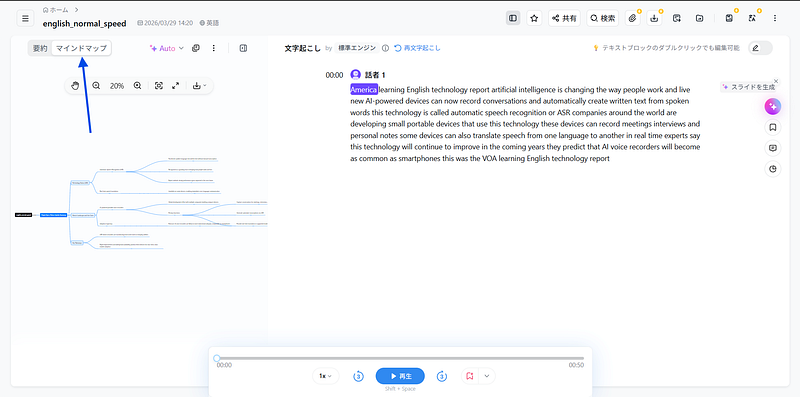Click the 00:00 transcript timestamp
This screenshot has height=397, width=800.
point(334,75)
